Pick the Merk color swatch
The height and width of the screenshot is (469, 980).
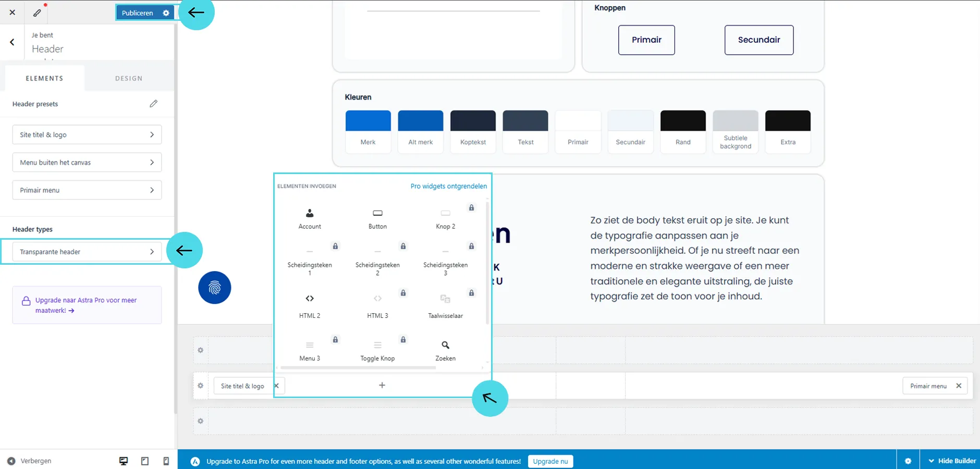(x=368, y=121)
